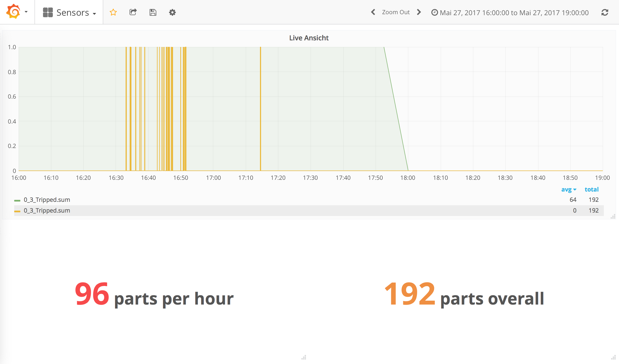Click the caret next to Grafana logo
This screenshot has height=364, width=619.
tap(26, 12)
